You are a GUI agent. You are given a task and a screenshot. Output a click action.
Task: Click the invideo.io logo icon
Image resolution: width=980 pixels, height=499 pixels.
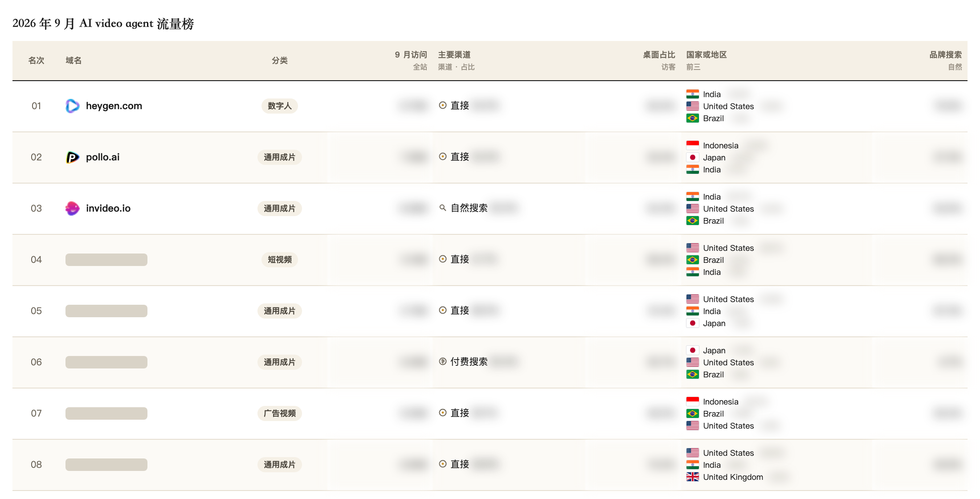73,209
